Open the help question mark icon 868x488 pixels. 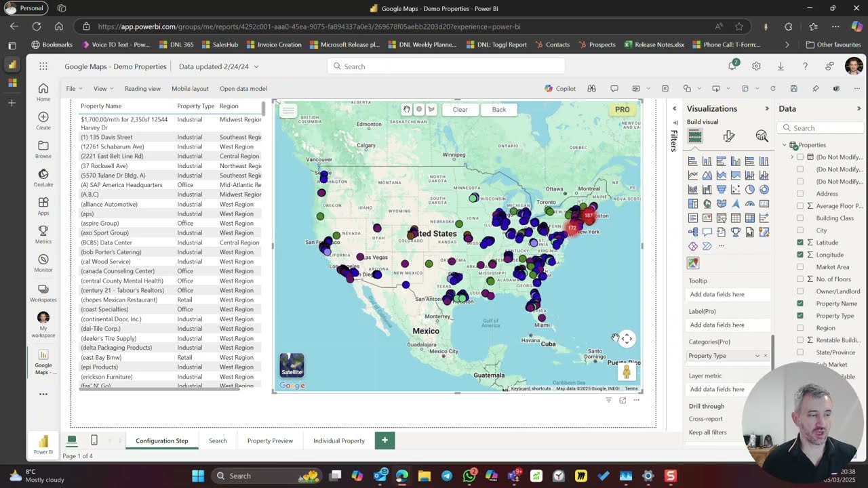[805, 66]
